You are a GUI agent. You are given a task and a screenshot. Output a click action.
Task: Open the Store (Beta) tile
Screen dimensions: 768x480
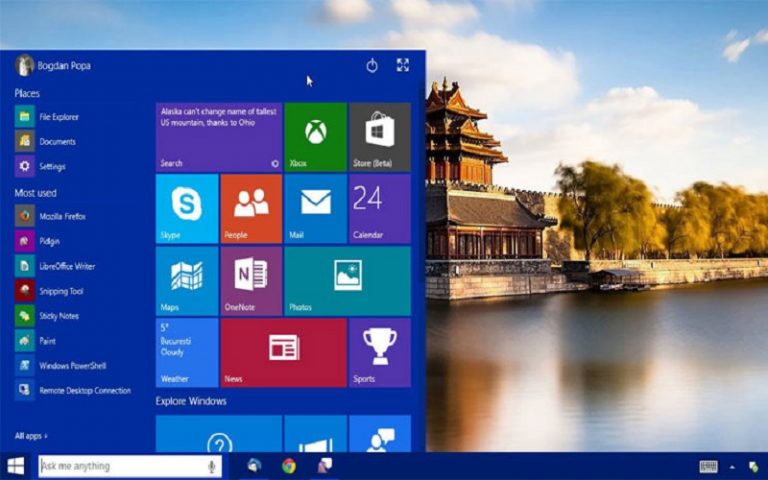point(380,137)
